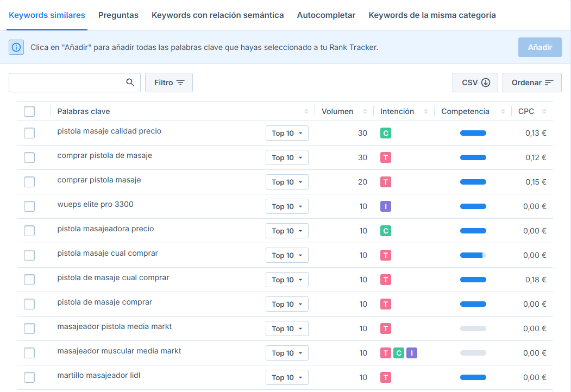571x392 pixels.
Task: Download the CSV export
Action: point(475,83)
